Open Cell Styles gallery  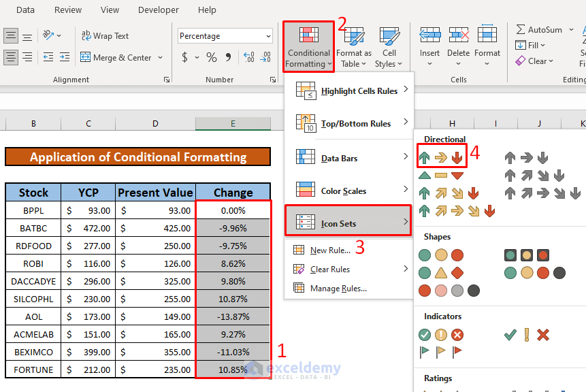[x=389, y=47]
